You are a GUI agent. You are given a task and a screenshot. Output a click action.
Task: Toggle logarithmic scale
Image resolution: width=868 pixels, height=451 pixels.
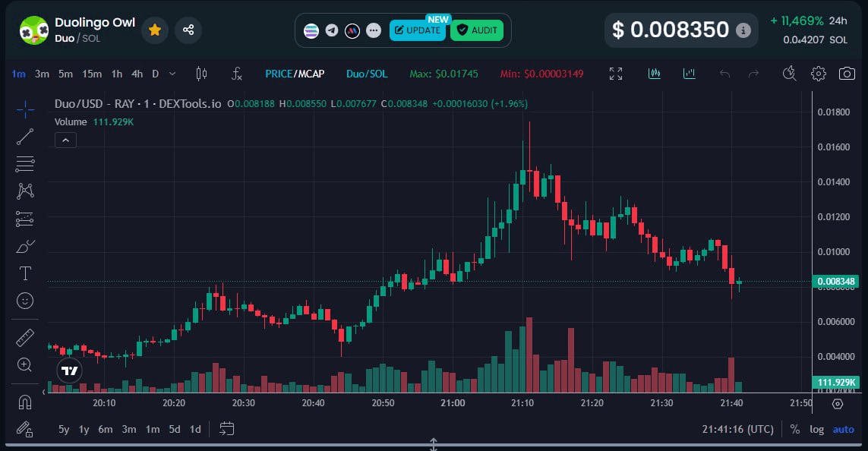[x=816, y=429]
